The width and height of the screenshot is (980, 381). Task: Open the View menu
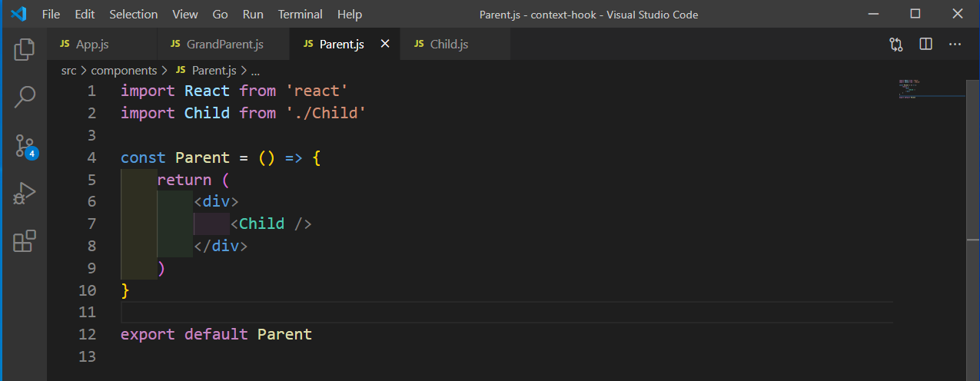click(x=184, y=15)
